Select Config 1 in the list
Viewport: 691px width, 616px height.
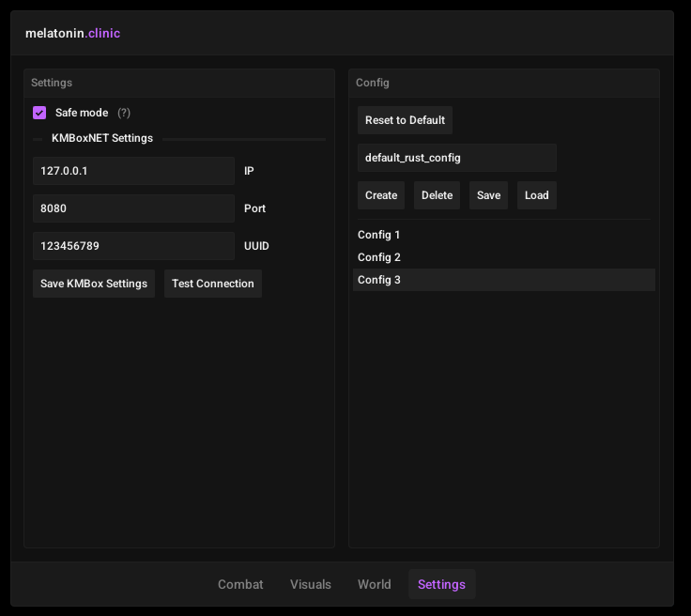click(504, 235)
